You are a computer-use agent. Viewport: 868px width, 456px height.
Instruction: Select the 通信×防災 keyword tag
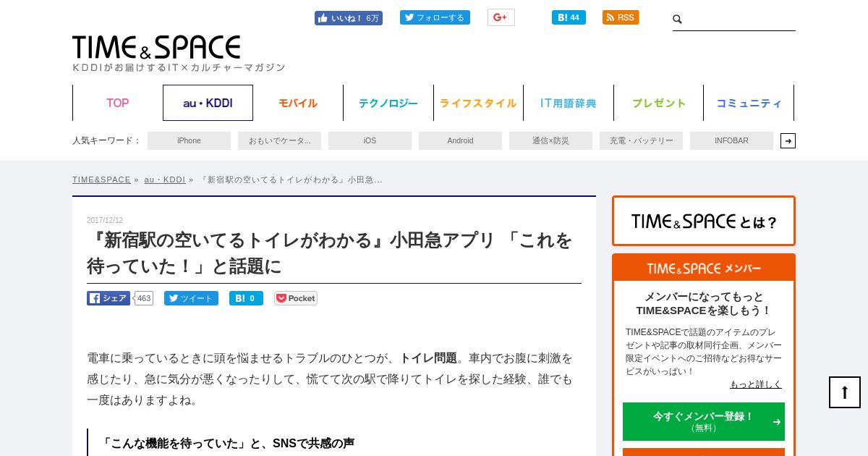[550, 140]
